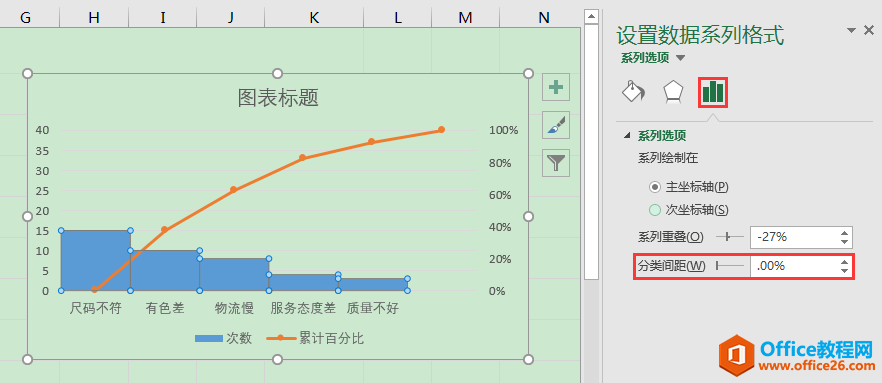Click the bottom-center chart resize handle

pyautogui.click(x=277, y=359)
